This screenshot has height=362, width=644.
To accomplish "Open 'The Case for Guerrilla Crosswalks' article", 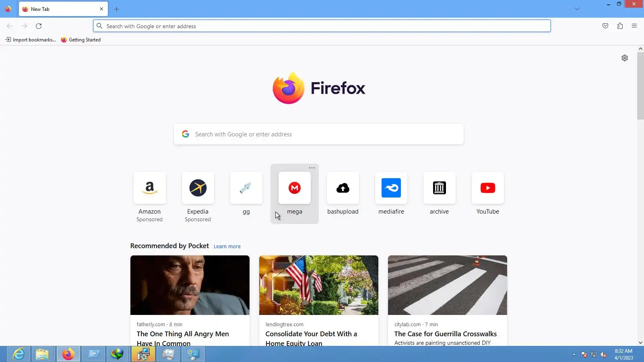I will [446, 334].
